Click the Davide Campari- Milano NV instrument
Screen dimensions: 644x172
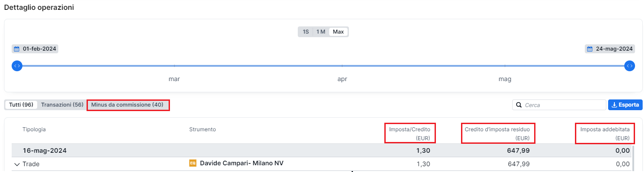coord(241,163)
